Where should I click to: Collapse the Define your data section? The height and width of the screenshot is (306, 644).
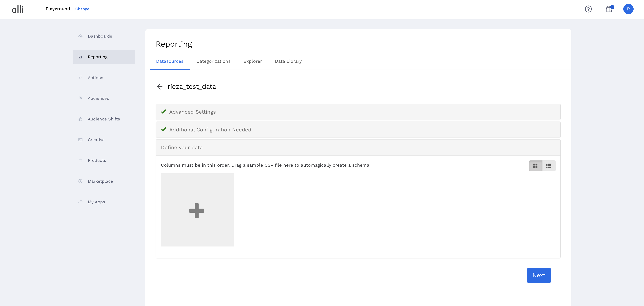(x=358, y=147)
